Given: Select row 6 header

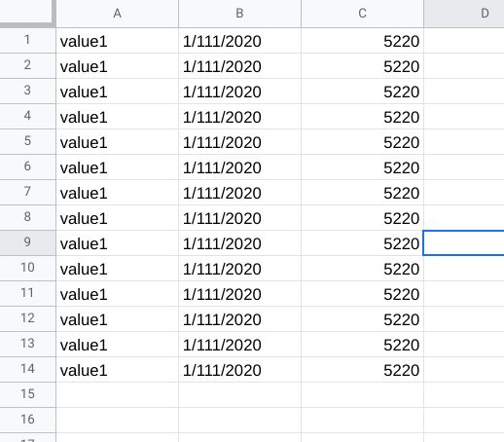Looking at the screenshot, I should [x=27, y=166].
